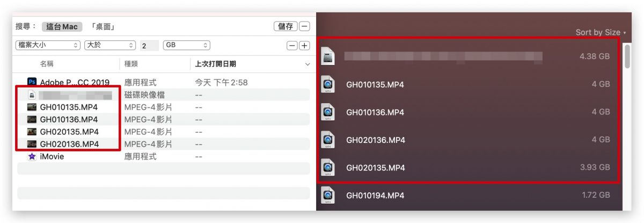Viewport: 644px width, 223px height.
Task: Select 「桌面」 search scope
Action: [x=104, y=26]
